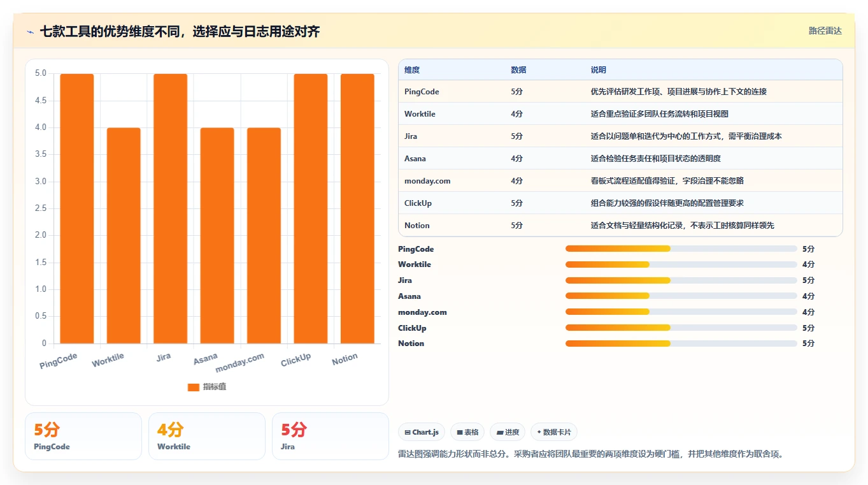The height and width of the screenshot is (485, 868).
Task: Click the 维度 table column header
Action: pyautogui.click(x=412, y=70)
